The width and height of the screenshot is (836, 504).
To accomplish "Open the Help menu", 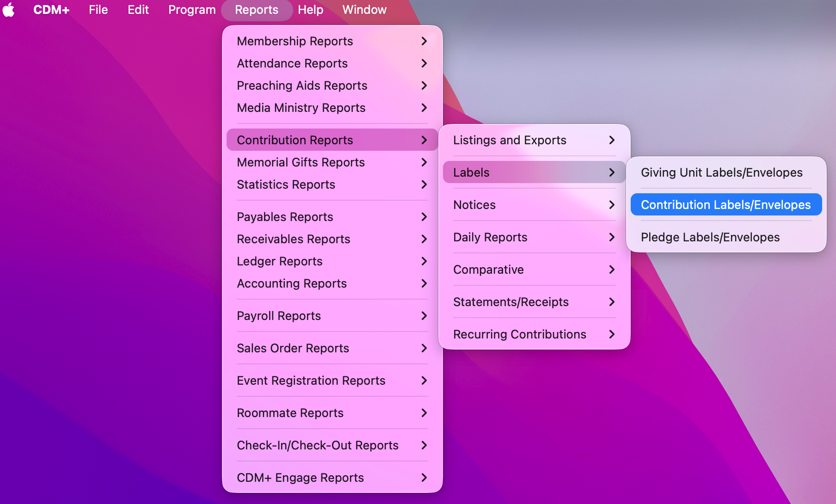I will (310, 10).
